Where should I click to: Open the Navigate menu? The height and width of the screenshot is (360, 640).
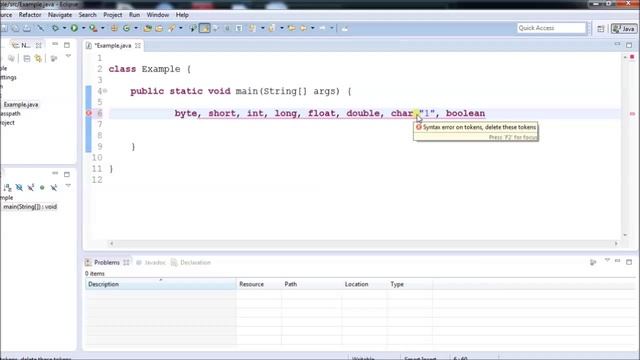pos(60,15)
